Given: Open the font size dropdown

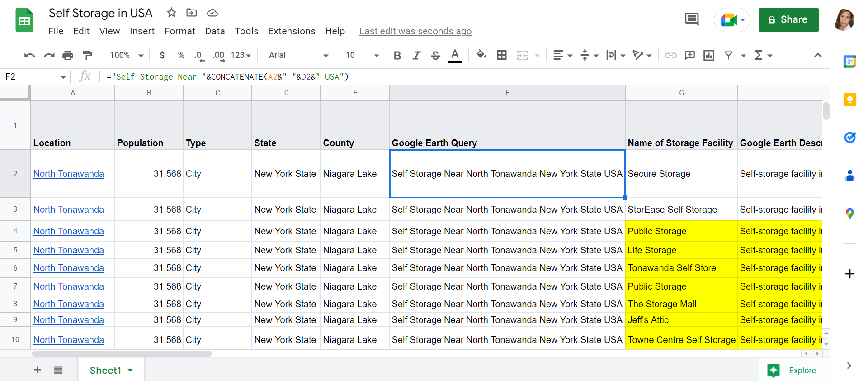Looking at the screenshot, I should (362, 55).
